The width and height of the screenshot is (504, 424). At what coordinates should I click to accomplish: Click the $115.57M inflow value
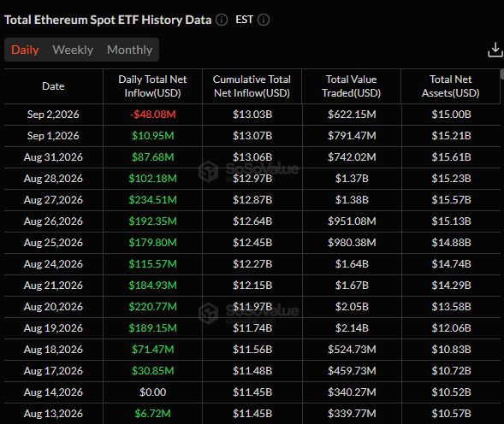(x=152, y=263)
